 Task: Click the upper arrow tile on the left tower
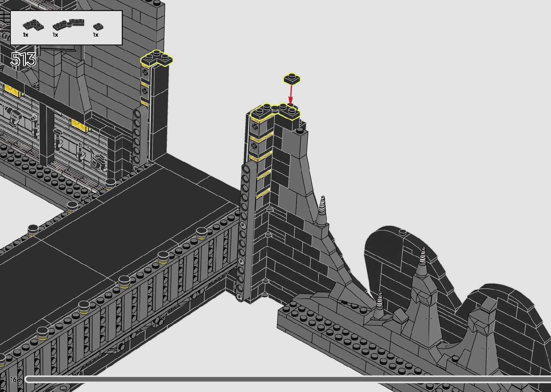(x=145, y=73)
